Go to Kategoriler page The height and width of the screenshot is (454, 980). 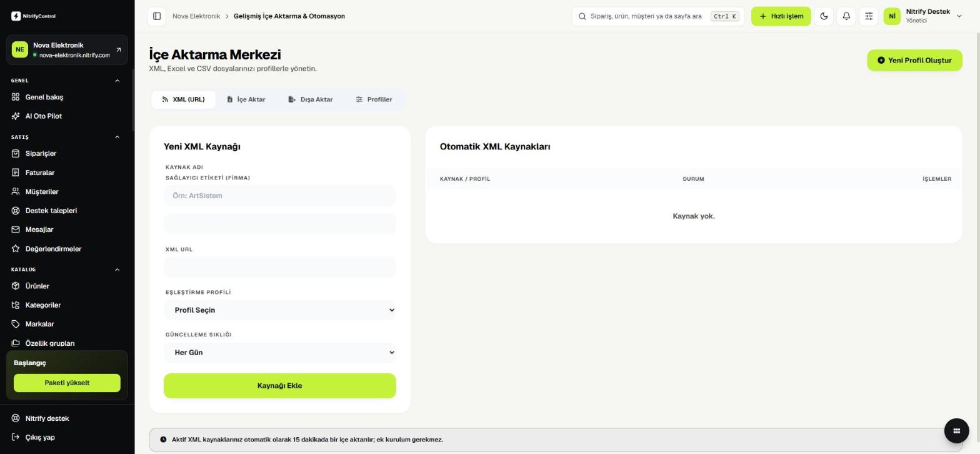67,305
